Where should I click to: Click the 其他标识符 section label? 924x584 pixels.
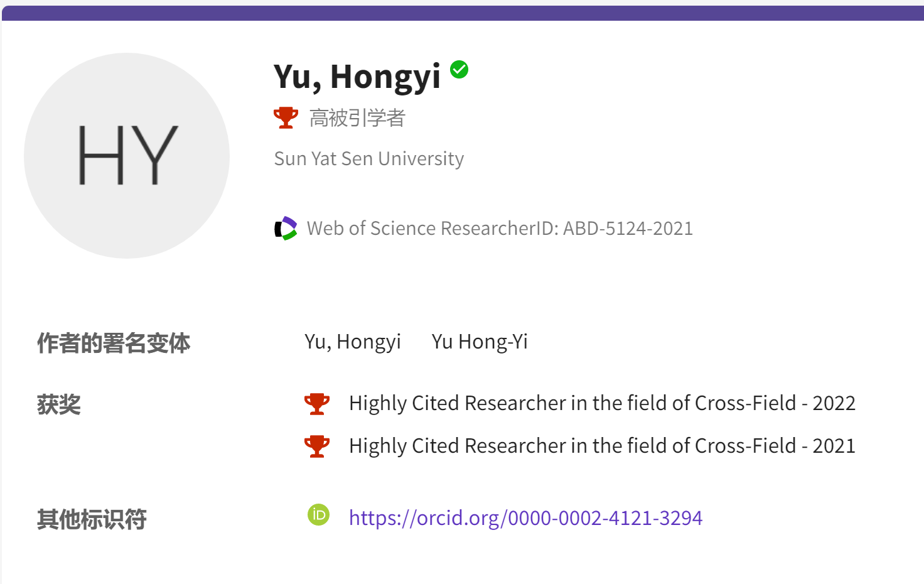pos(92,519)
